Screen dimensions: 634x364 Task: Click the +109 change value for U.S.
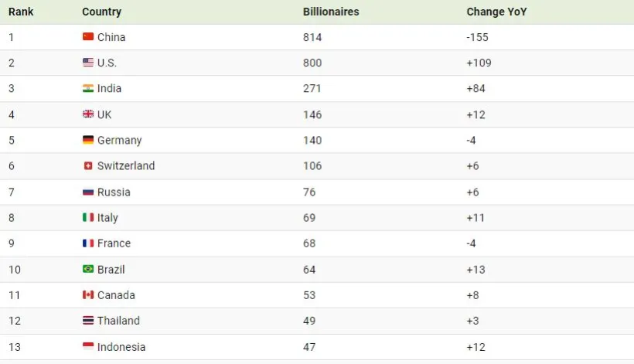pyautogui.click(x=479, y=63)
